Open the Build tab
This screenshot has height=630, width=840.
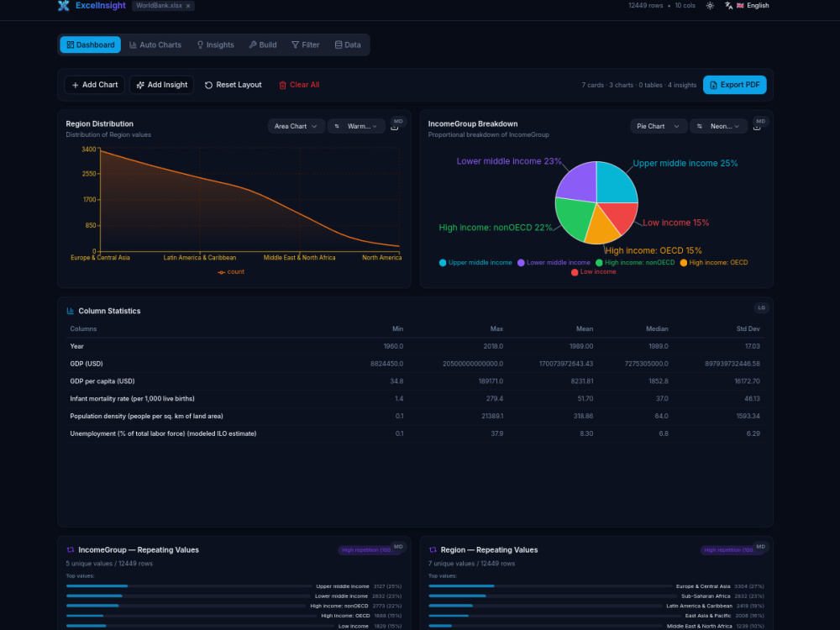point(262,45)
